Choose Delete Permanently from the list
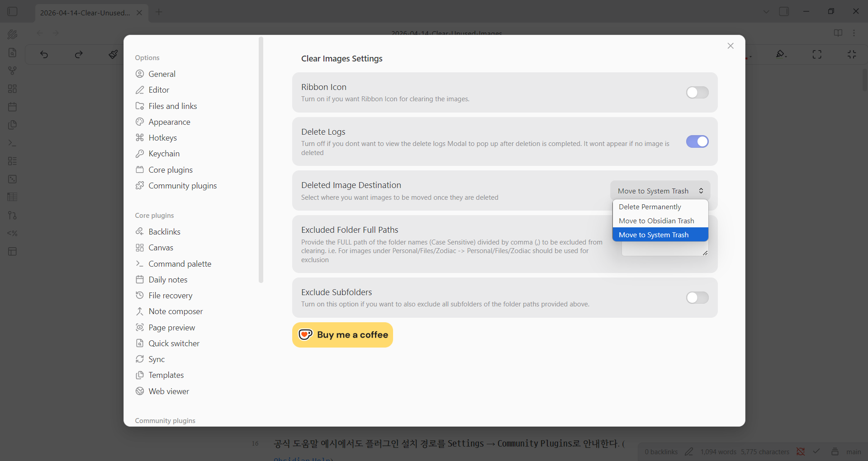Screen dimensions: 868x461 point(660,207)
